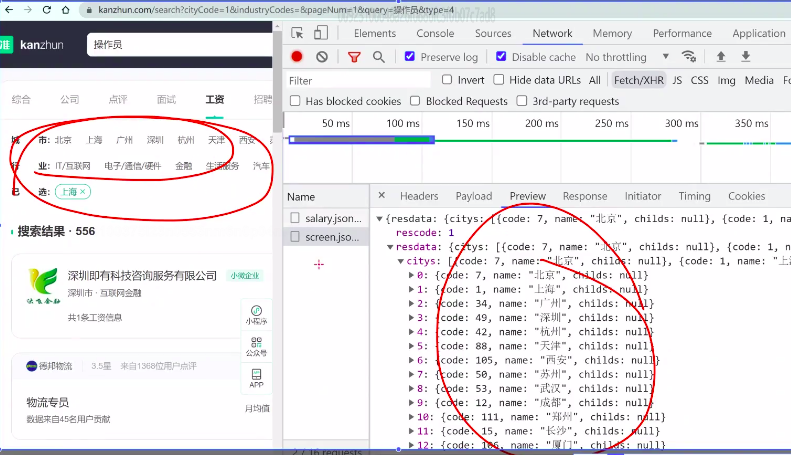Open the Sources panel

tap(493, 33)
